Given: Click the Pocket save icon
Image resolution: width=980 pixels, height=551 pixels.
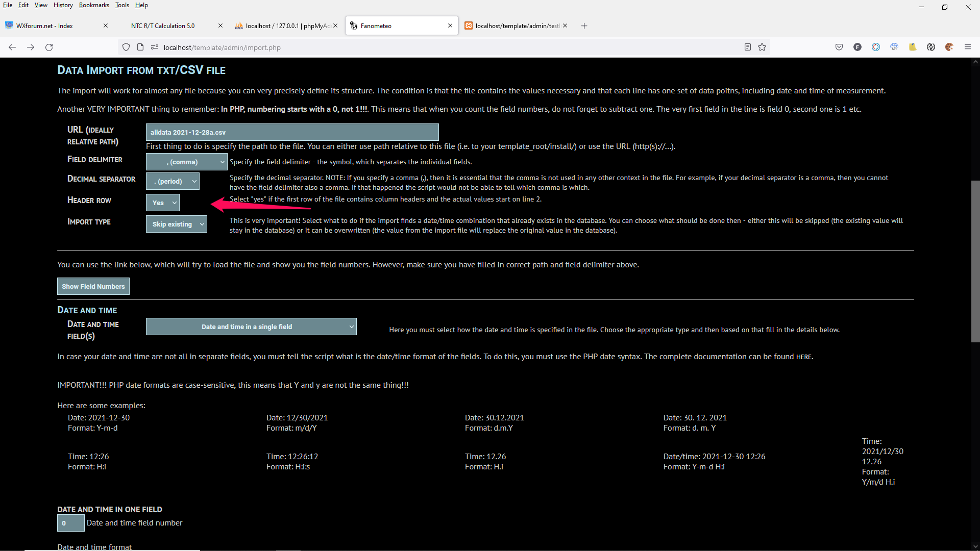Looking at the screenshot, I should 839,47.
